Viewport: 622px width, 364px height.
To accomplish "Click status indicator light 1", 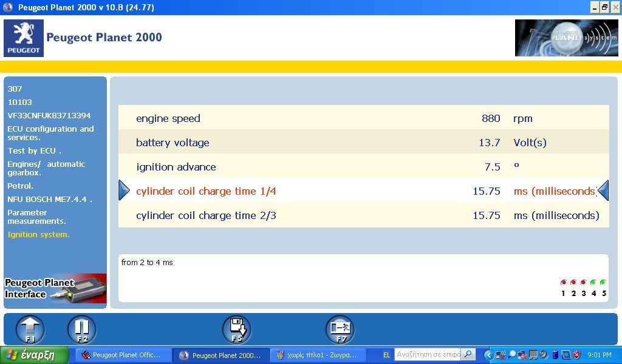I will (x=563, y=283).
